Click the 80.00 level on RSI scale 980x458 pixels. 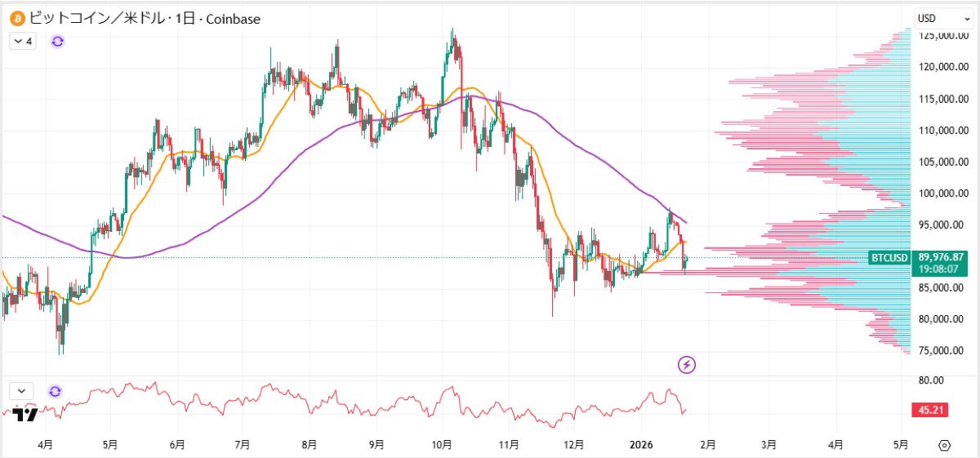[x=932, y=380]
